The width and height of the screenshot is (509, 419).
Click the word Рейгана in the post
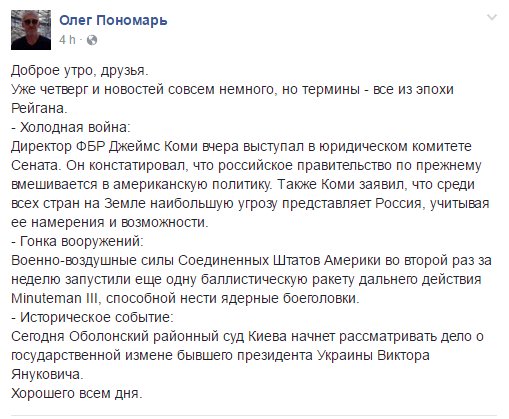(x=37, y=108)
